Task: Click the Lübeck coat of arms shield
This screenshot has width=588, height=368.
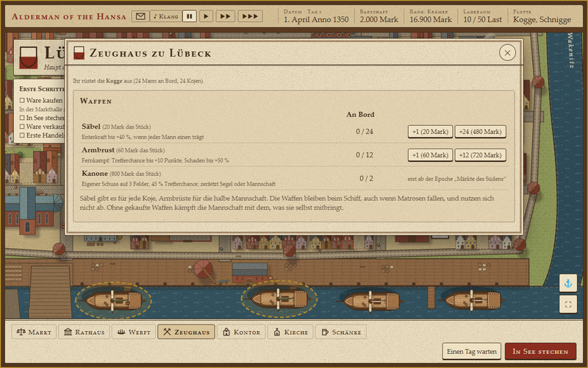Action: click(29, 57)
